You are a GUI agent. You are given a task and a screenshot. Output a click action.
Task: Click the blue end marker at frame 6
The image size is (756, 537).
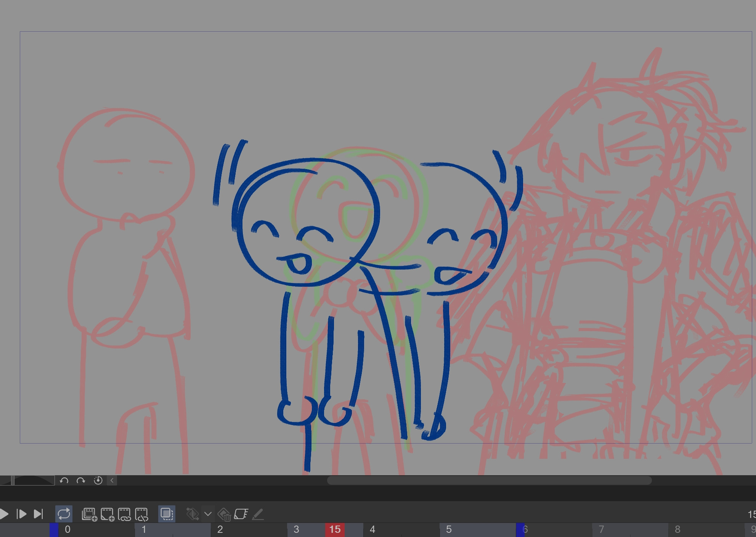tap(520, 530)
